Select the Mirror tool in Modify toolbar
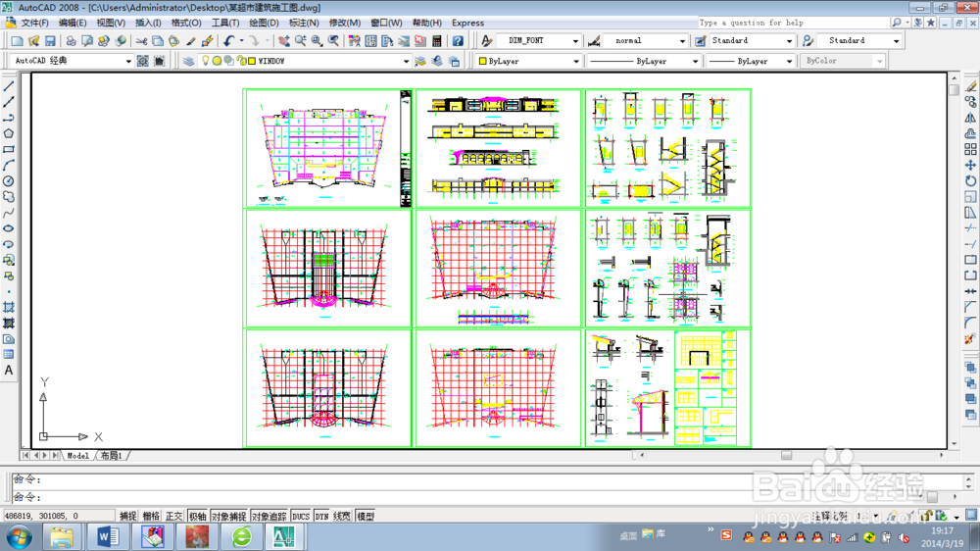980x551 pixels. pyautogui.click(x=970, y=118)
